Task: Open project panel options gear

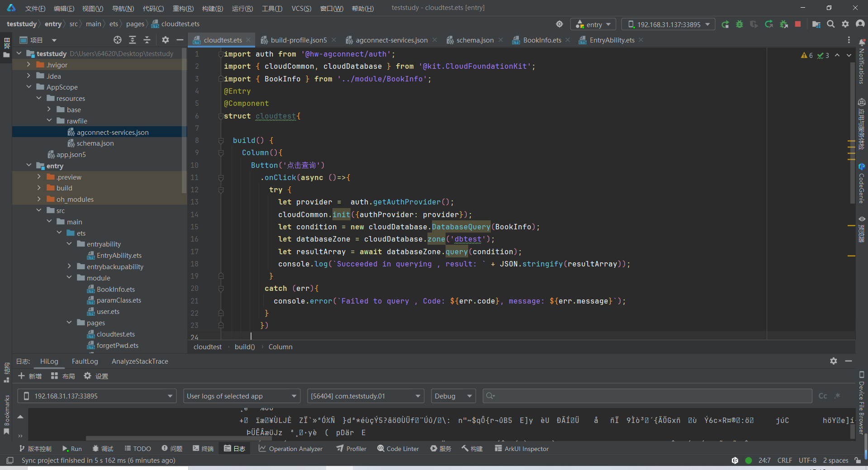Action: (x=166, y=40)
